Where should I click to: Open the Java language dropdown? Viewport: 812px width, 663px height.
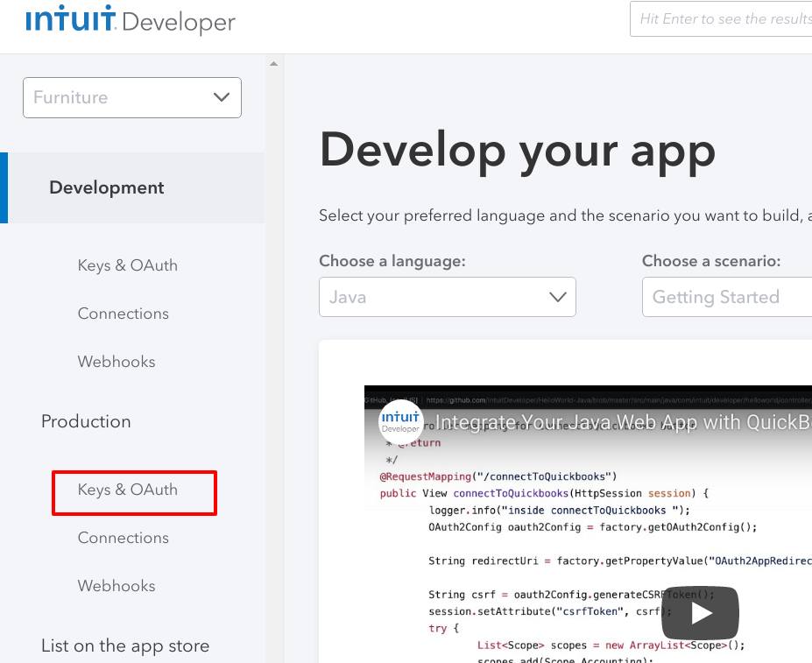(x=448, y=297)
